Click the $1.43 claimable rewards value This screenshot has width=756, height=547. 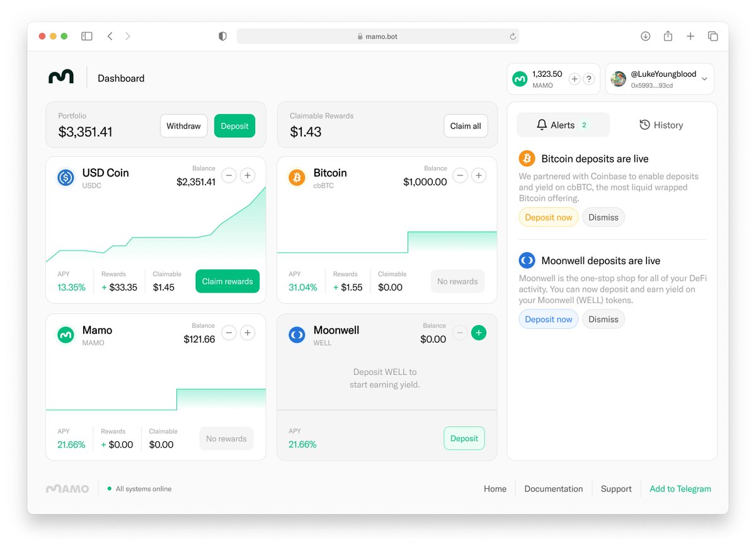(306, 132)
